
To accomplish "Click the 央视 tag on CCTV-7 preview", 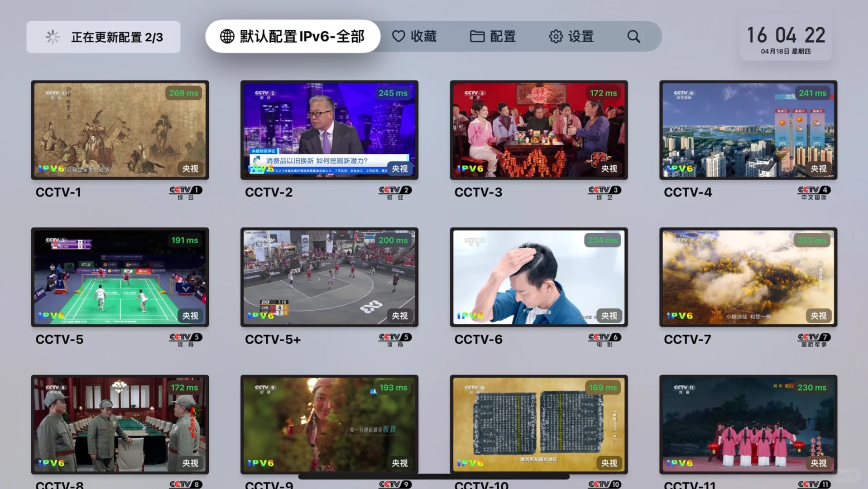I will [818, 316].
